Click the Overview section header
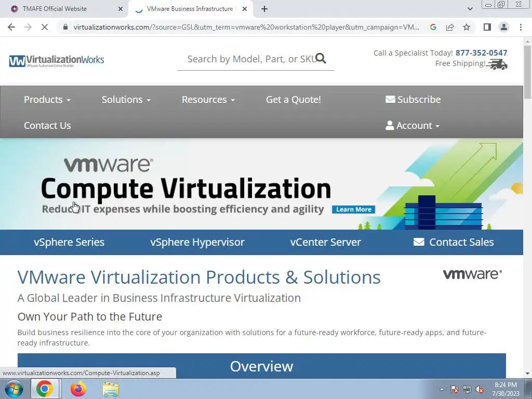 262,366
